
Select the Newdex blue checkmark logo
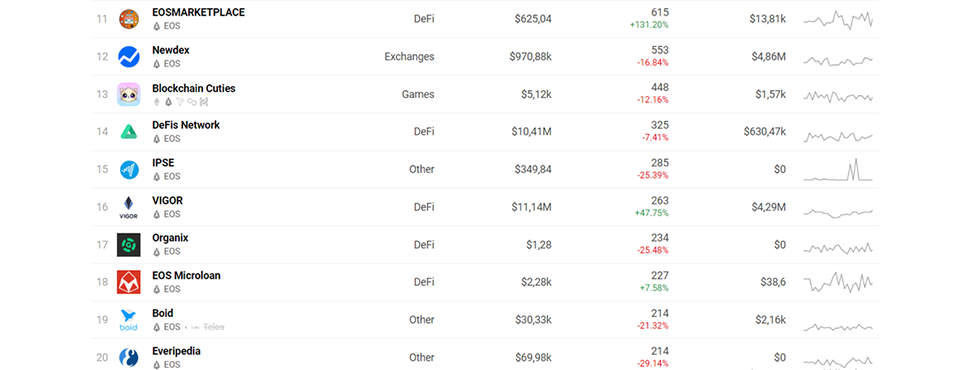129,57
